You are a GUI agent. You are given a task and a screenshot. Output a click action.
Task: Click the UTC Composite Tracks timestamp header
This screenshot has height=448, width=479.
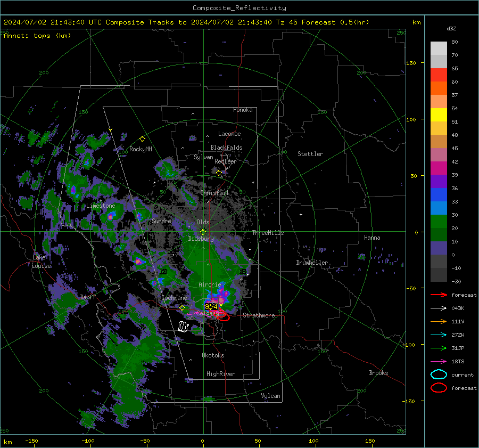click(x=186, y=22)
